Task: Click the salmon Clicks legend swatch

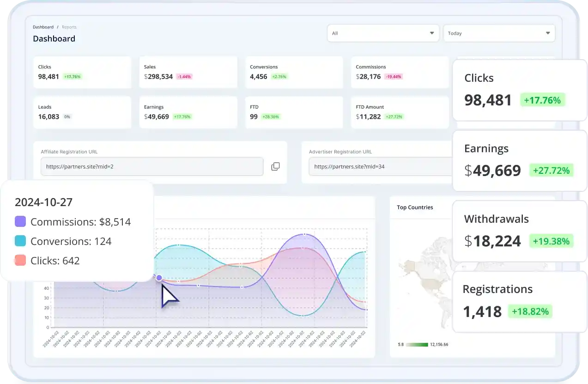Action: coord(20,260)
